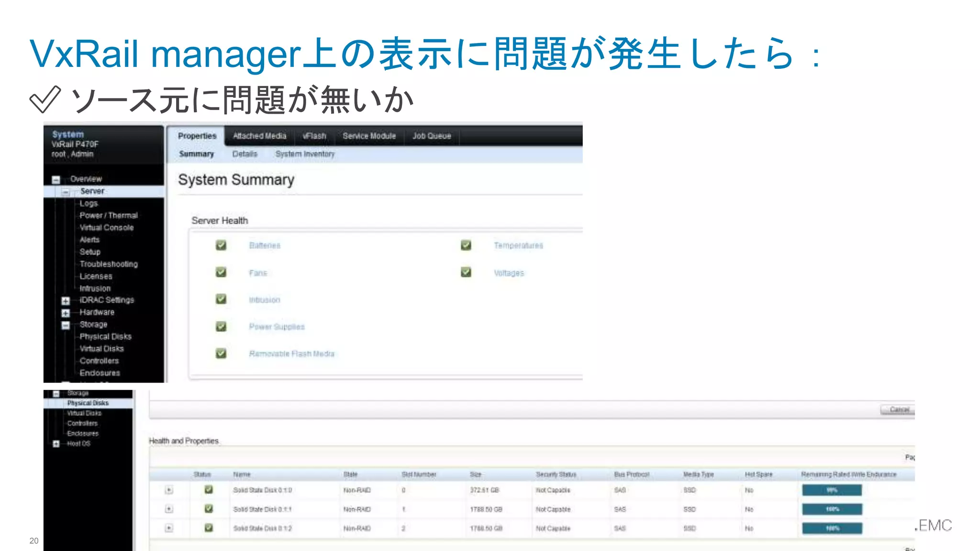Click the Voltages health link

click(509, 273)
